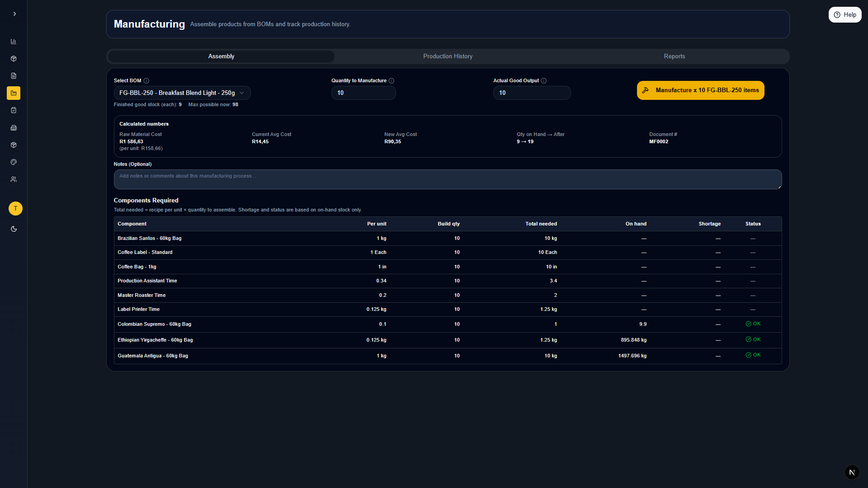Switch to the Production History tab
The width and height of the screenshot is (868, 488).
(448, 56)
